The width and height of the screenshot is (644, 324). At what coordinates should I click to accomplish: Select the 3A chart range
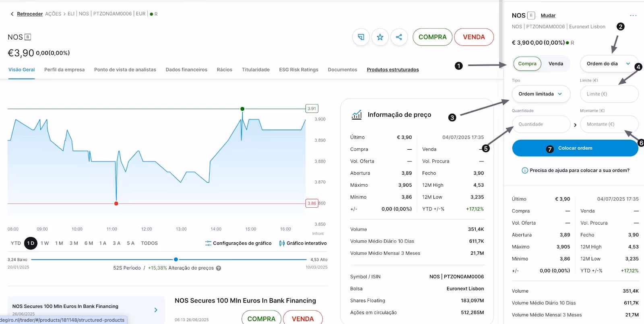point(116,243)
